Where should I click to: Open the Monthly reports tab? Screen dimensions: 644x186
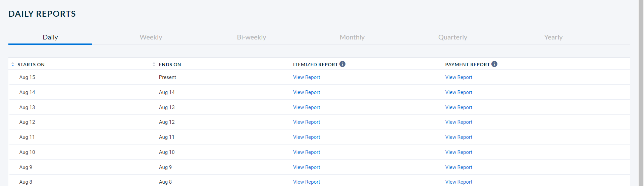[352, 37]
